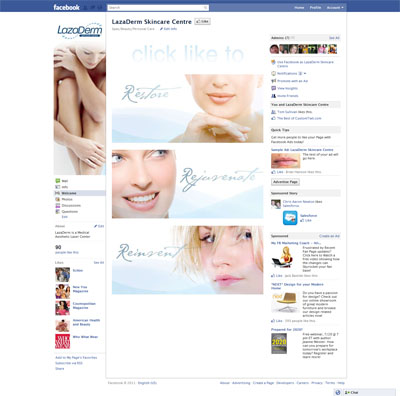Image resolution: width=400 pixels, height=396 pixels.
Task: Click See All in the Admins section
Action: pos(334,38)
